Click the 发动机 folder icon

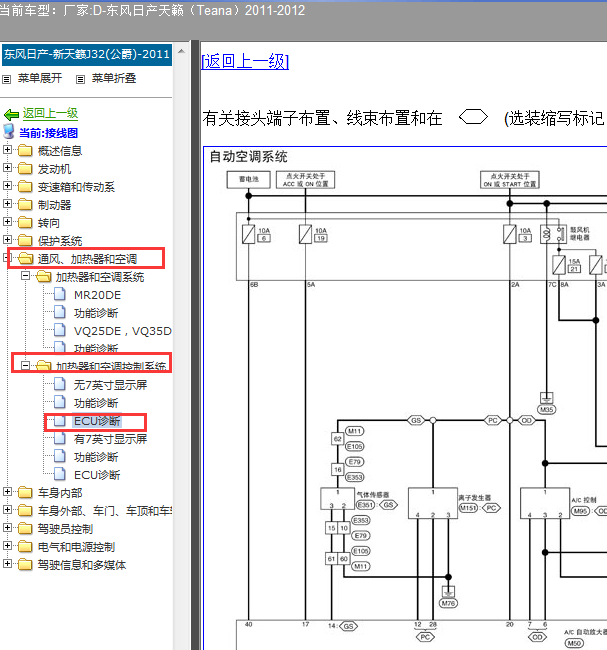(25, 168)
